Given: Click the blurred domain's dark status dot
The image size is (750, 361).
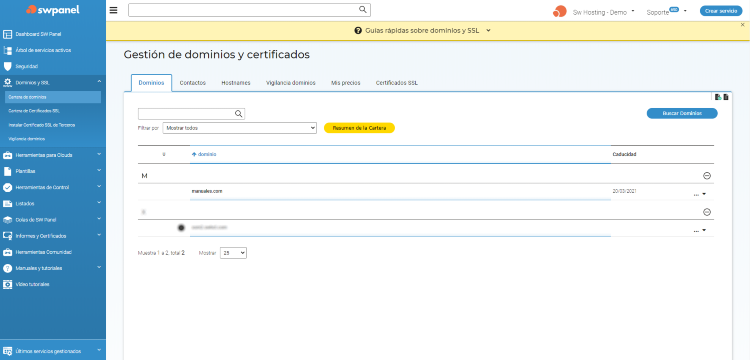Looking at the screenshot, I should click(x=181, y=228).
